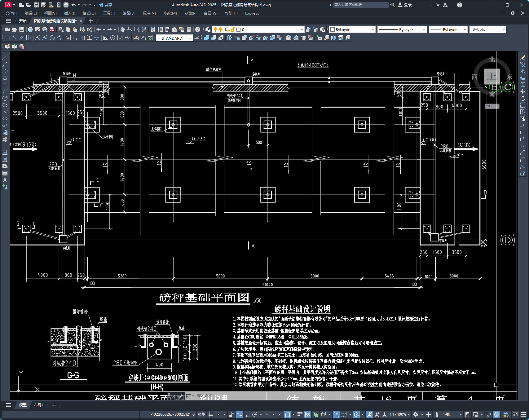Viewport: 529px width, 420px height.
Task: Select the Move tool in right toolbar
Action: 523,91
